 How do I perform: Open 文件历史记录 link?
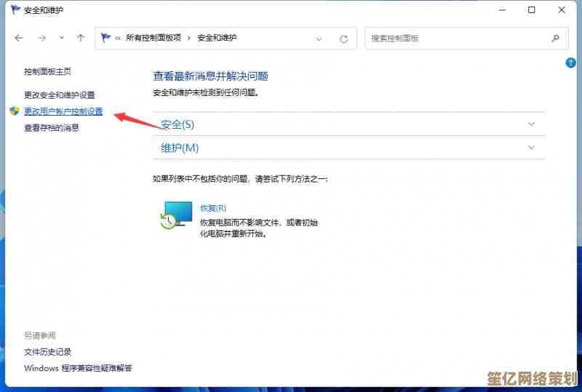point(47,352)
